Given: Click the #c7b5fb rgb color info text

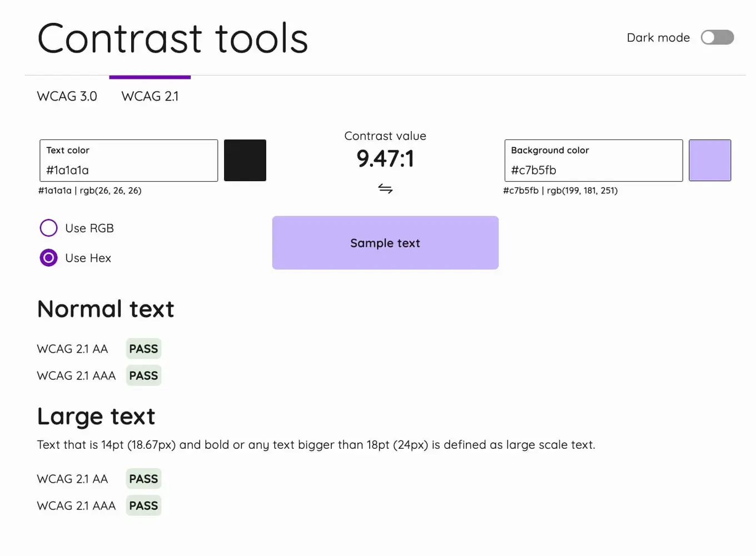Looking at the screenshot, I should coord(560,191).
